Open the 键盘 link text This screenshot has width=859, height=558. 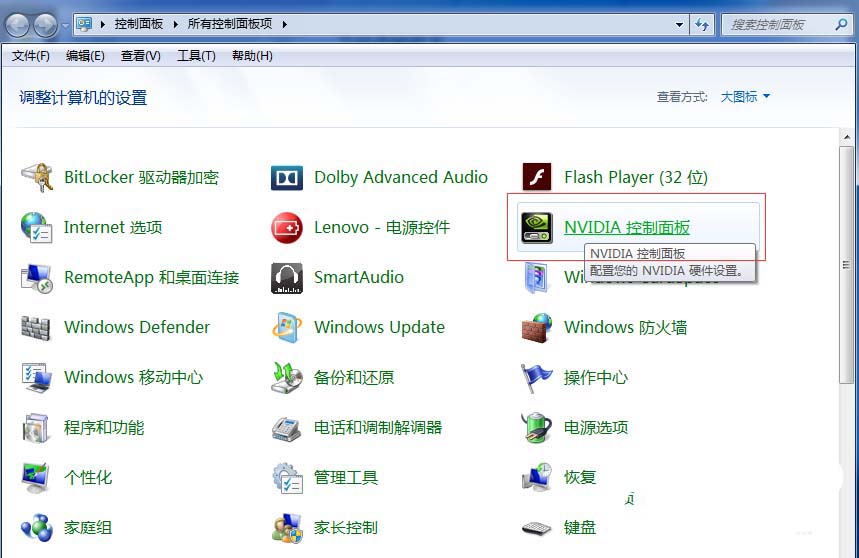[x=580, y=528]
